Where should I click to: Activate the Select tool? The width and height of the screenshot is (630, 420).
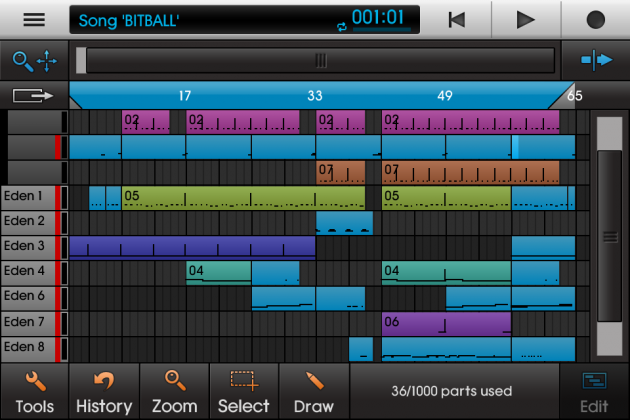[243, 392]
